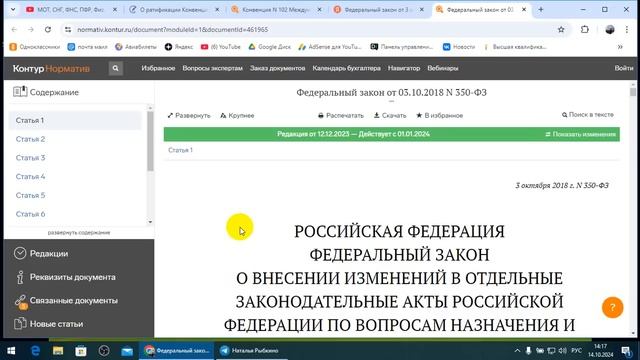The image size is (640, 360).
Task: Open the orange help question button
Action: (612, 307)
